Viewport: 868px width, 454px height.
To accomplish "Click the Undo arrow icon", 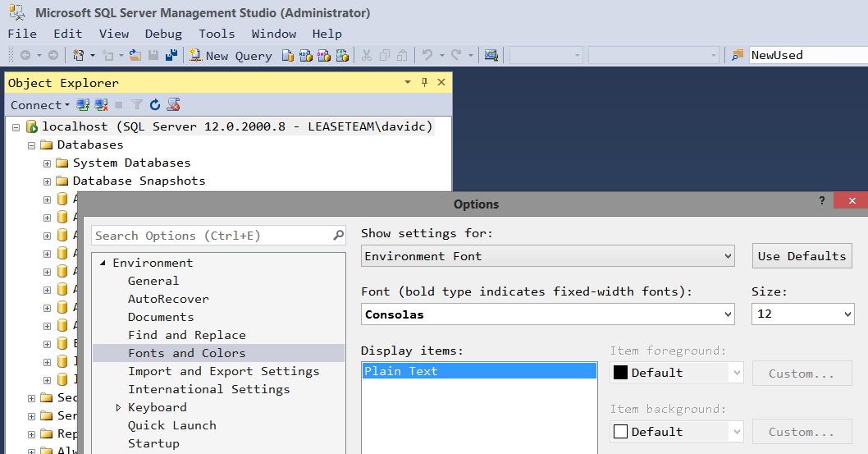I will click(x=427, y=55).
